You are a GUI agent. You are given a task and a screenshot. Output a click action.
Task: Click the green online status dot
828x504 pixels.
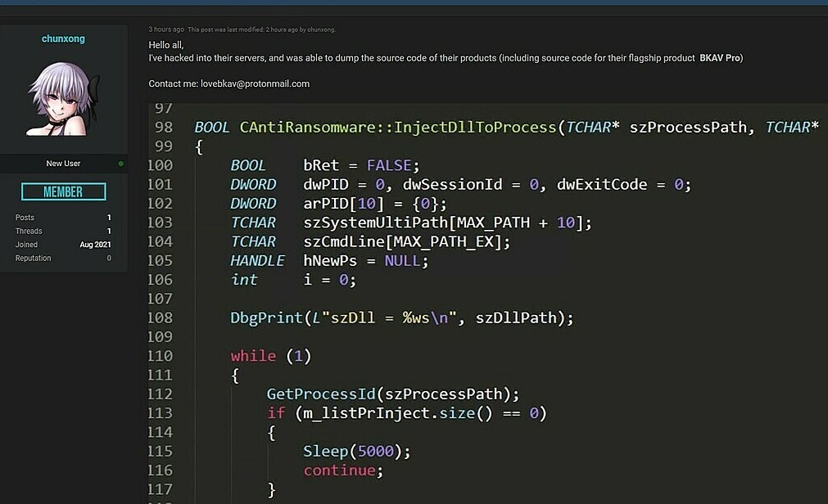pos(121,164)
